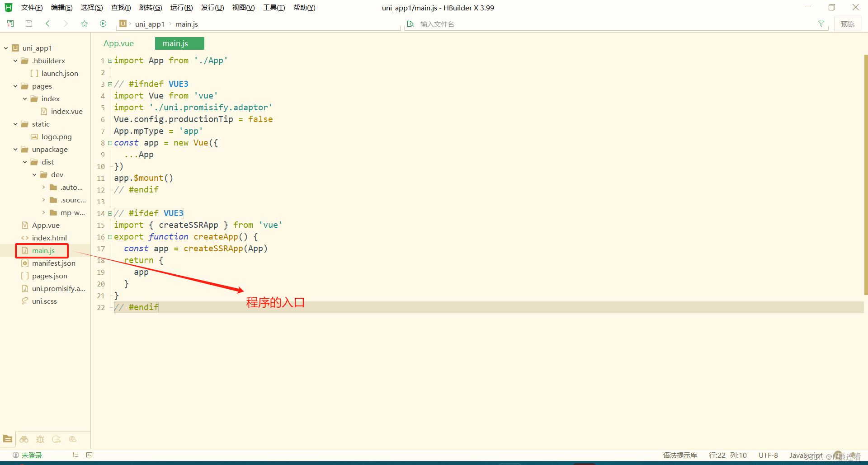Switch to the App.vue editor tab
Image resolution: width=868 pixels, height=465 pixels.
[118, 43]
